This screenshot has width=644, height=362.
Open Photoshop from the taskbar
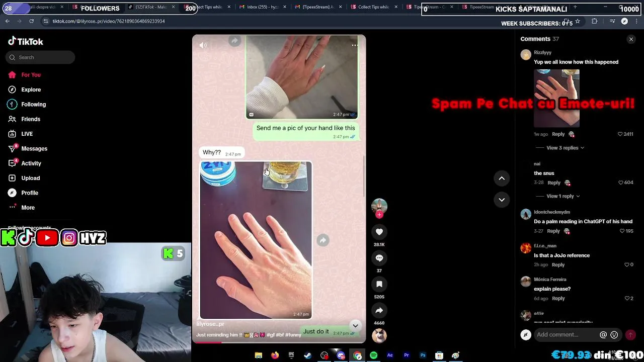[x=423, y=355]
